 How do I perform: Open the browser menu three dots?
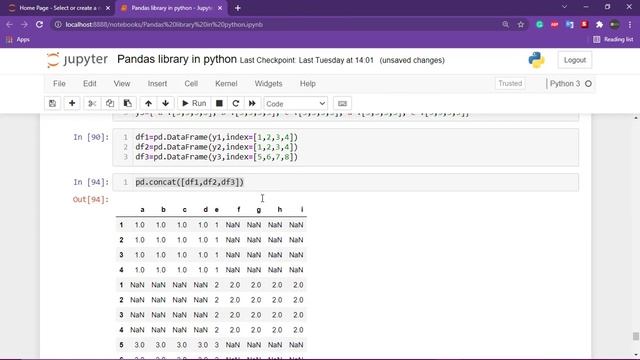tap(630, 24)
